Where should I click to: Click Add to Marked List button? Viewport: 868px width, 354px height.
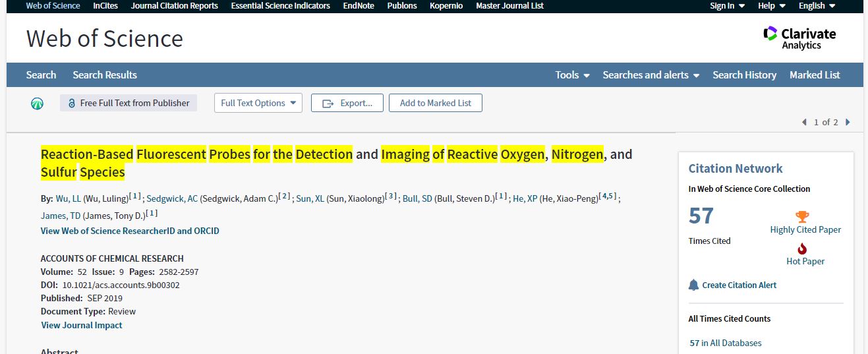tap(436, 103)
